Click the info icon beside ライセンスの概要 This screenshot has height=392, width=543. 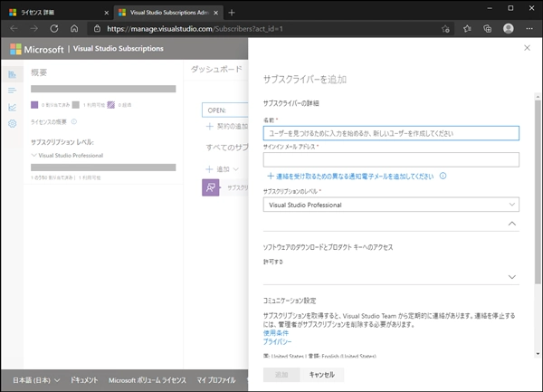point(74,121)
